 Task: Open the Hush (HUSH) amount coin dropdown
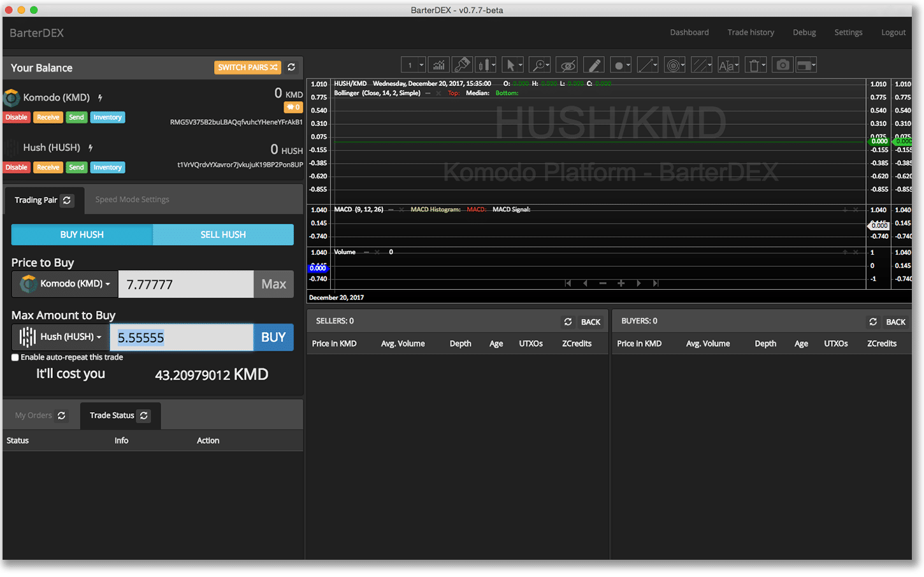point(61,337)
